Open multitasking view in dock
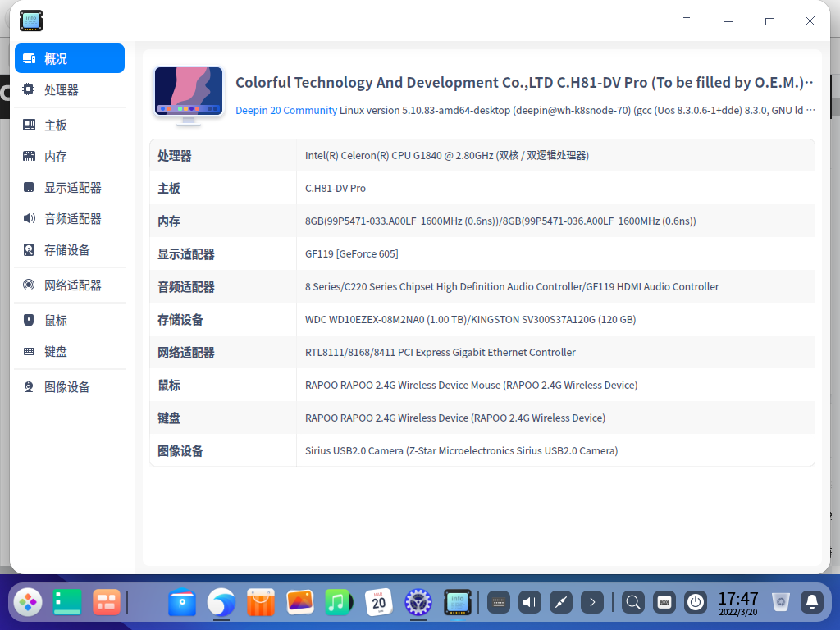This screenshot has height=630, width=840. 106,602
